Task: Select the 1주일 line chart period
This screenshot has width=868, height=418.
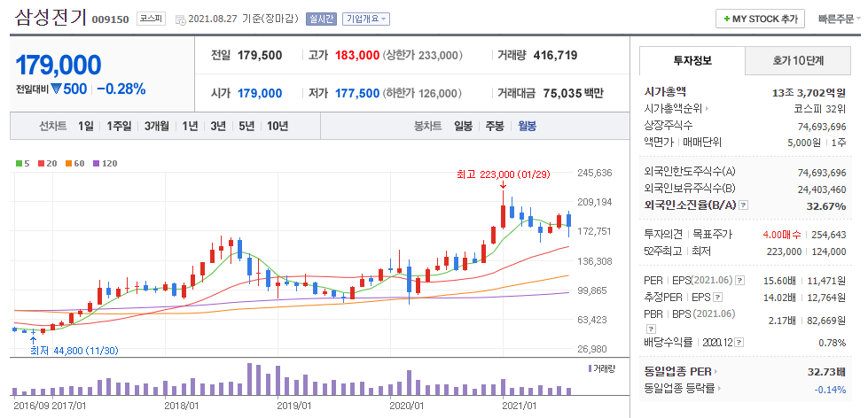Action: coord(119,126)
